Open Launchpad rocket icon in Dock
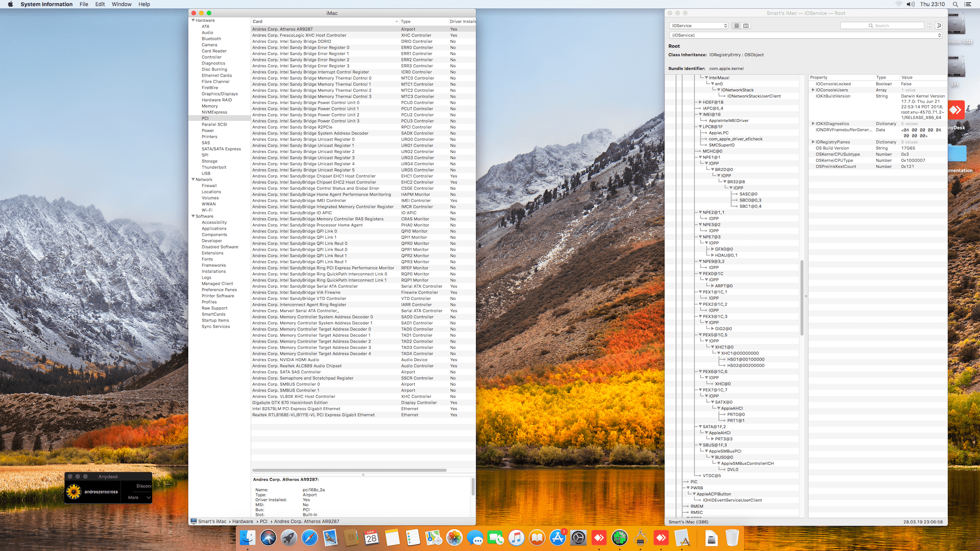 click(289, 538)
